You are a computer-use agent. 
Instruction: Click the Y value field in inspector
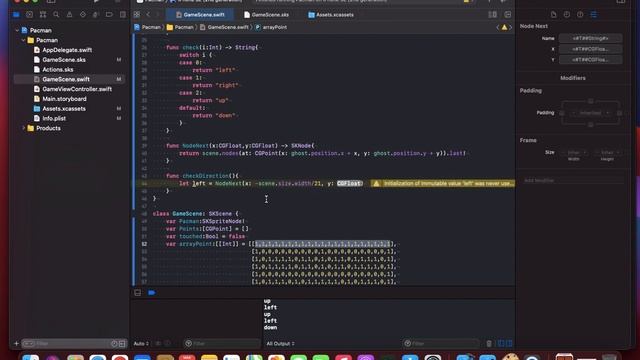point(590,60)
